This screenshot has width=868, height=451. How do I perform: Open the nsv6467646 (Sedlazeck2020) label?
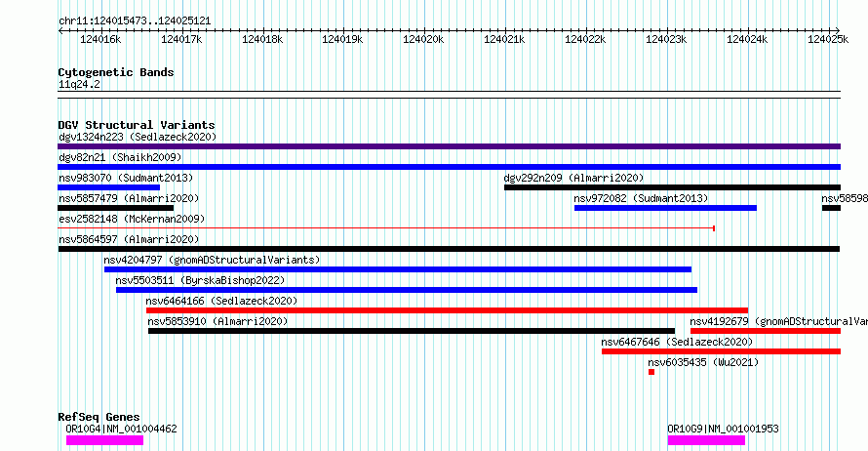coord(677,342)
